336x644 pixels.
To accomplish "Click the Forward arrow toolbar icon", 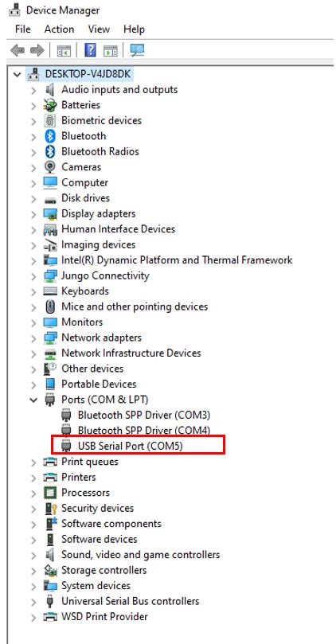I will tap(37, 50).
